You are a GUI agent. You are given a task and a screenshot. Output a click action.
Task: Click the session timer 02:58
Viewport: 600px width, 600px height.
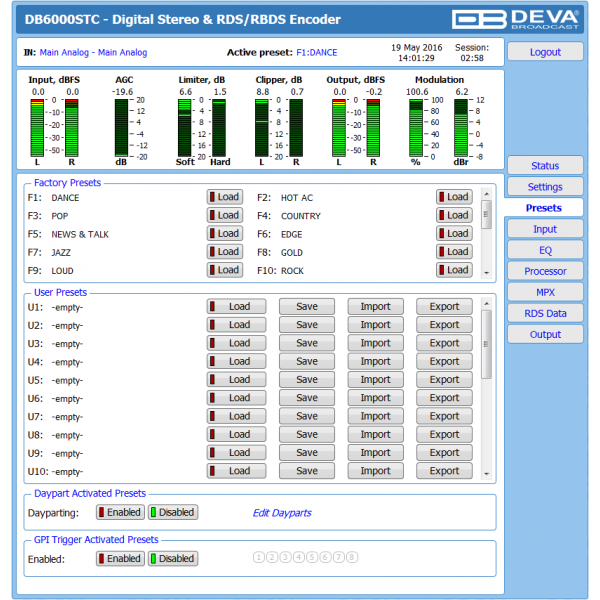pos(472,58)
